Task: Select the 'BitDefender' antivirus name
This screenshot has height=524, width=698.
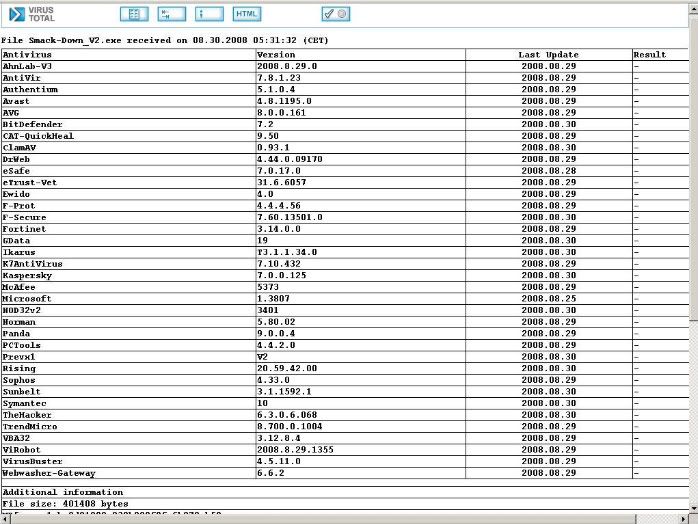Action: [x=32, y=124]
